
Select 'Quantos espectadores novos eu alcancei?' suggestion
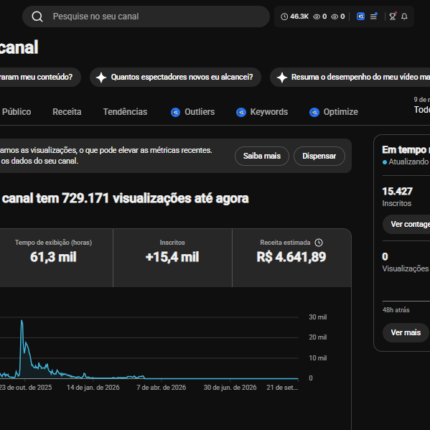(x=175, y=77)
